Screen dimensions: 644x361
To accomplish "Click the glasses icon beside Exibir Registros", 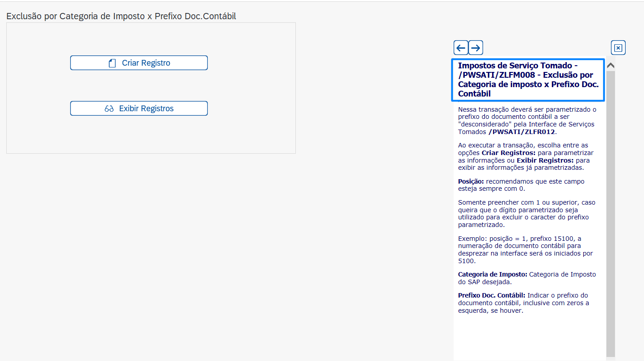I will (109, 109).
